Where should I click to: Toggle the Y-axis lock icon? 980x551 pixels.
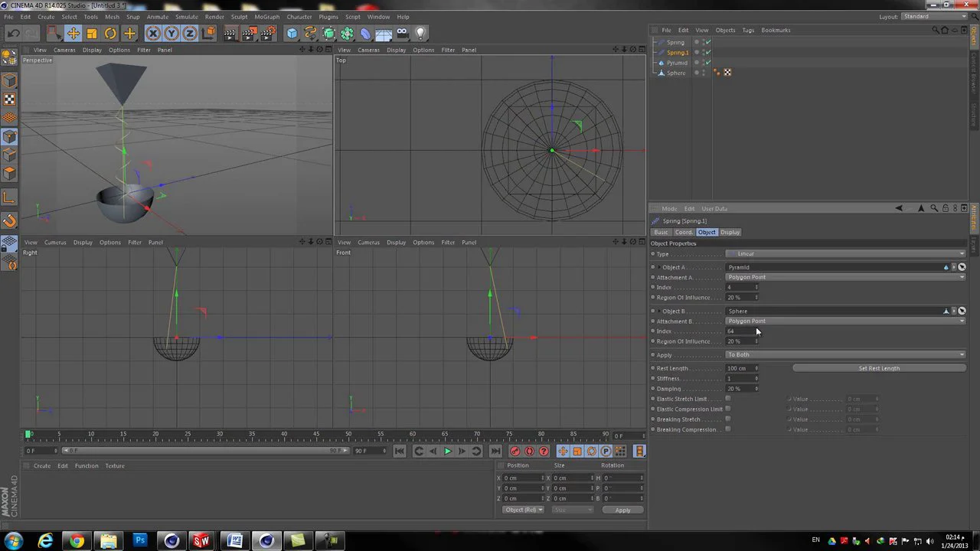[171, 33]
